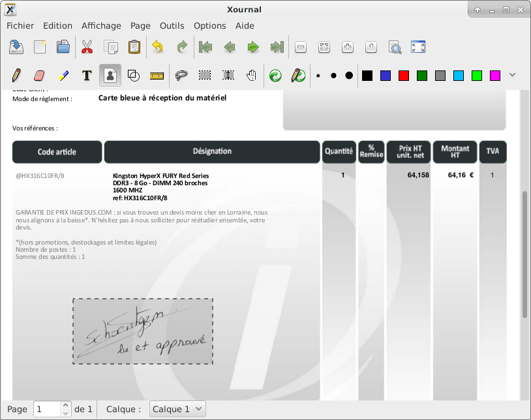This screenshot has width=531, height=420.
Task: Pick the dark green color swatch
Action: (x=422, y=76)
